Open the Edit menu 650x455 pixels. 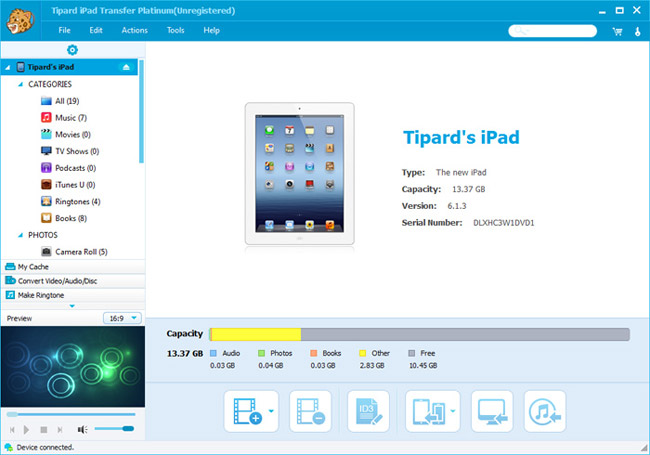coord(96,30)
